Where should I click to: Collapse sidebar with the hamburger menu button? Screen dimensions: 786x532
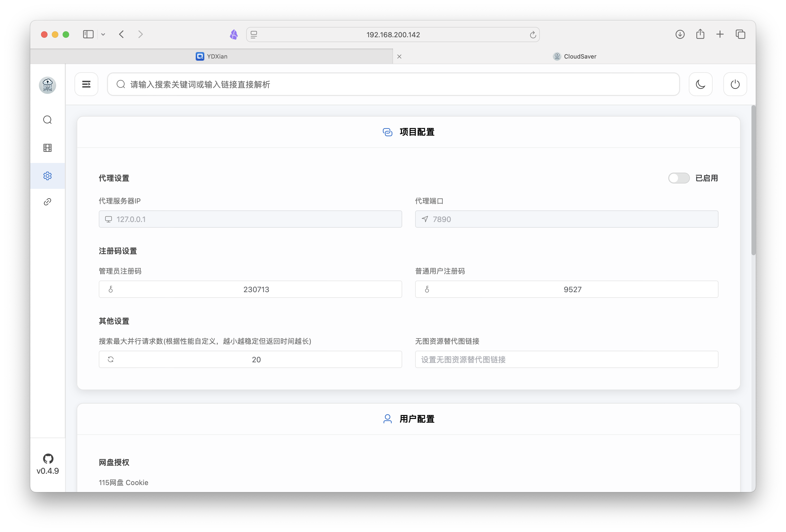[x=86, y=84]
